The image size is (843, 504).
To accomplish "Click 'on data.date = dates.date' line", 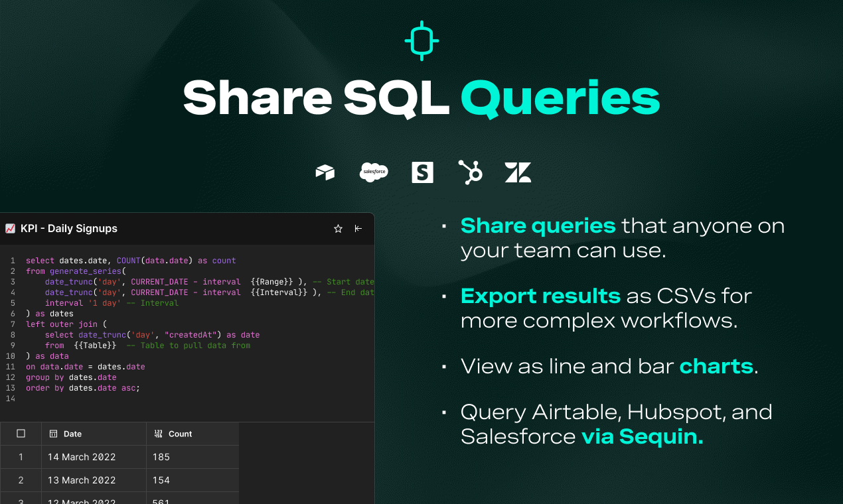I will (86, 367).
